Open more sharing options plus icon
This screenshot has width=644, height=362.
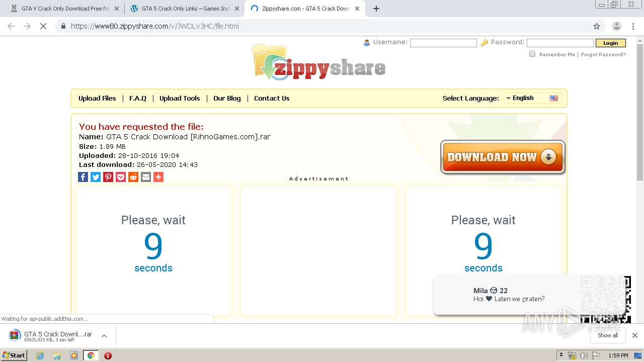158,177
